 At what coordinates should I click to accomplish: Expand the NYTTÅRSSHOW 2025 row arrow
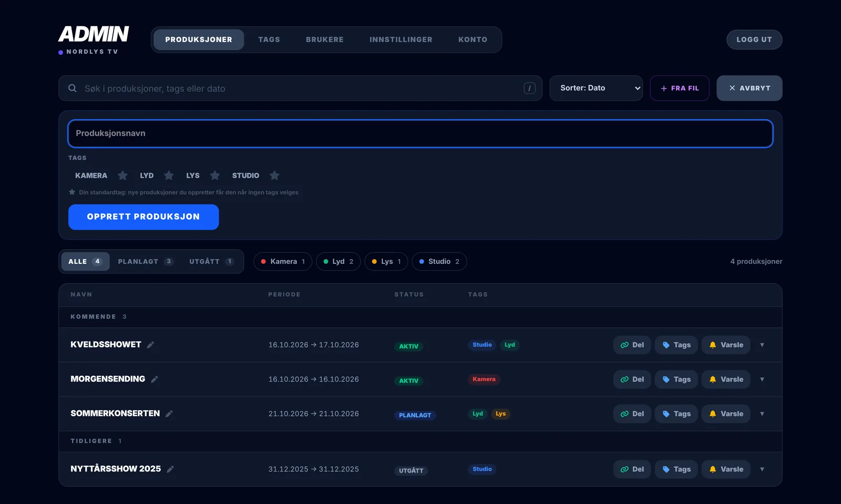(x=762, y=469)
